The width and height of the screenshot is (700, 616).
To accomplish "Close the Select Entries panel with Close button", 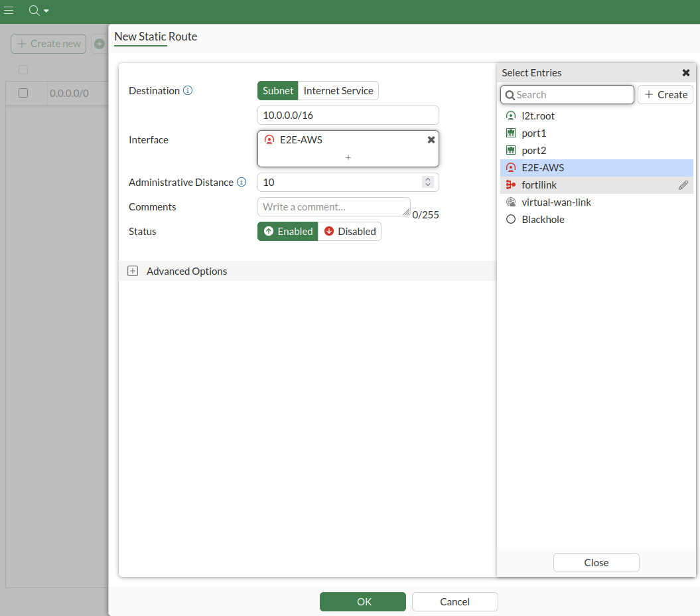I will pos(595,562).
